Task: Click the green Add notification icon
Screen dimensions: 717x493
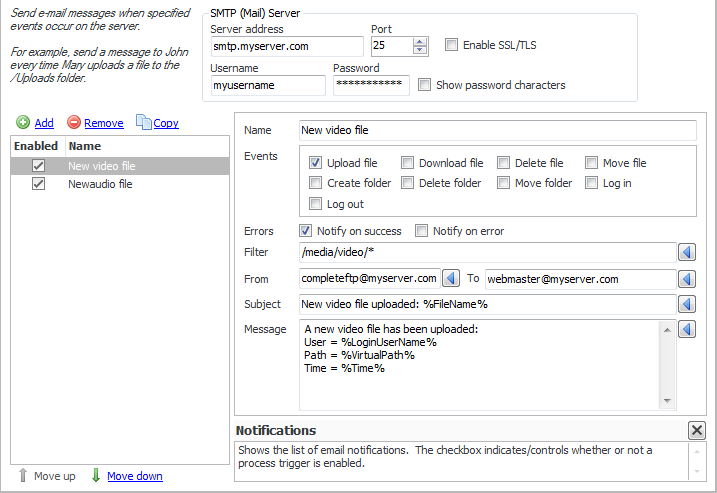Action: [23, 123]
